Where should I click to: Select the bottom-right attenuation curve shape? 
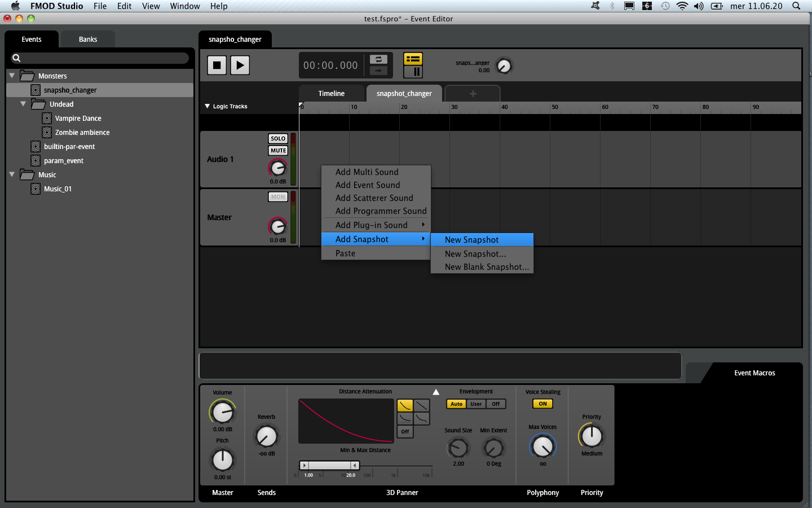tap(422, 418)
